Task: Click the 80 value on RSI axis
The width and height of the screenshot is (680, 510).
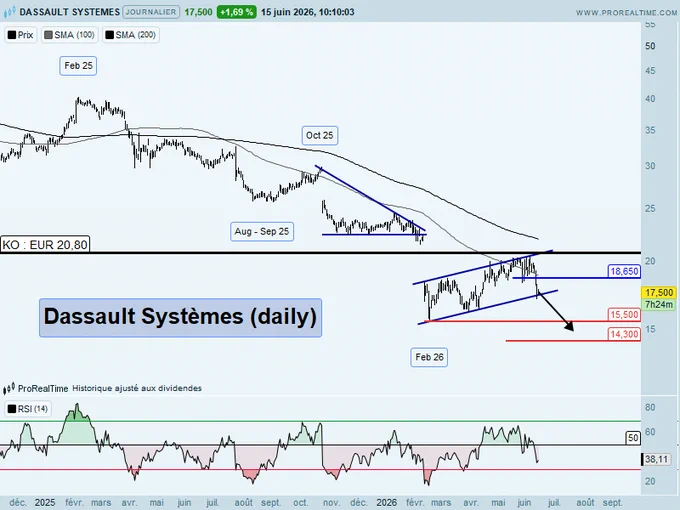Action: coord(650,407)
